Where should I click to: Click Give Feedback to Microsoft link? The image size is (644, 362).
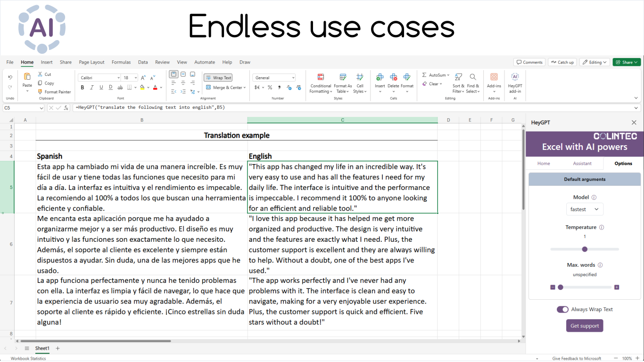pyautogui.click(x=577, y=359)
